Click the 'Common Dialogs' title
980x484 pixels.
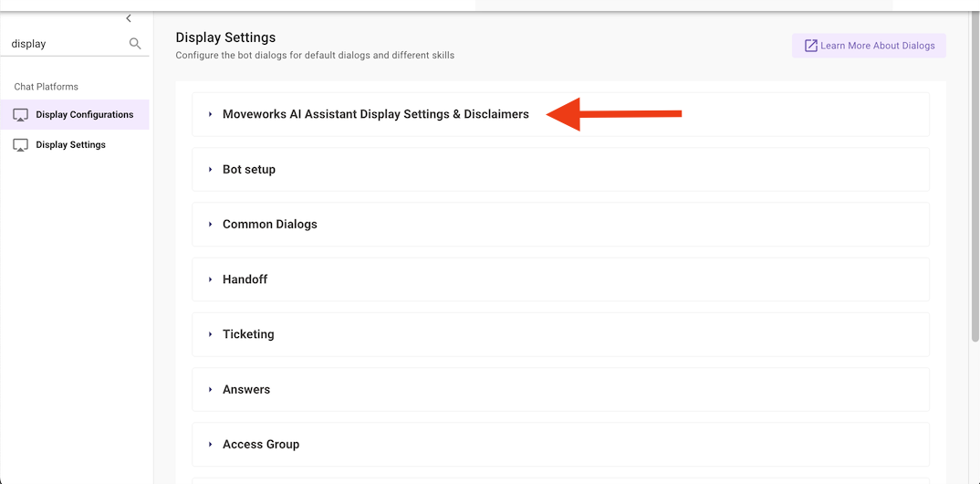tap(270, 224)
